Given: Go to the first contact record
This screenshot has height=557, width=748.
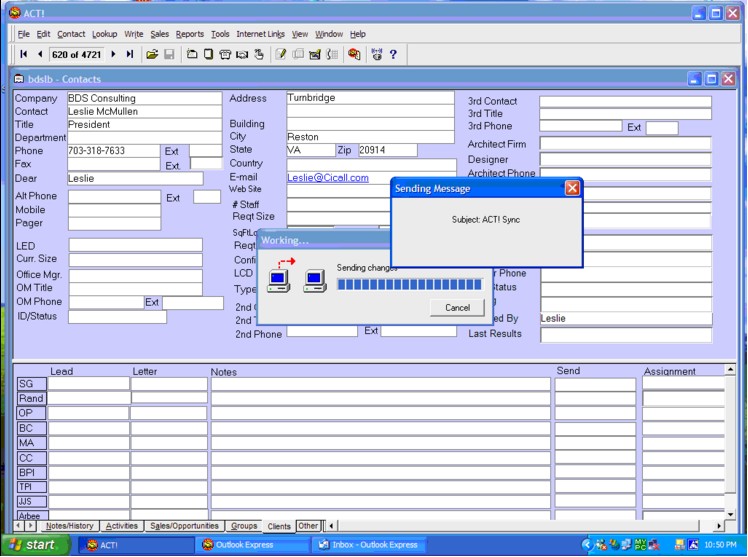Looking at the screenshot, I should [x=23, y=54].
